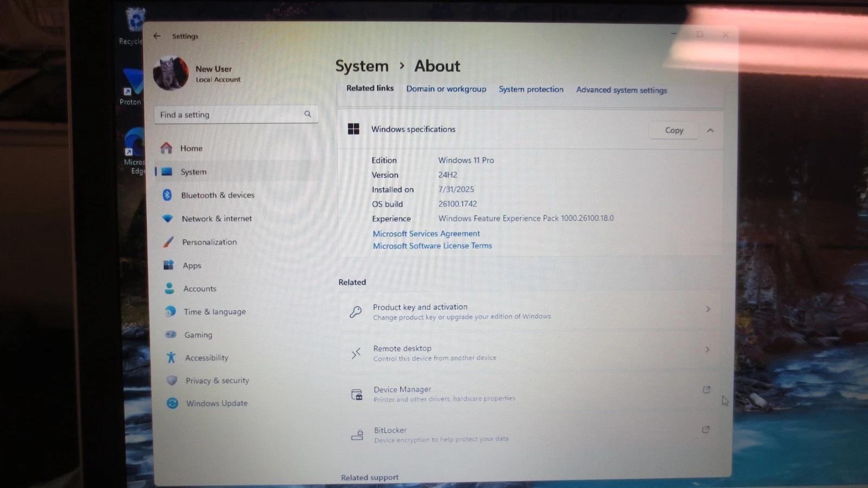Minimize the Settings window
Viewport: 868px width, 488px height.
click(674, 34)
